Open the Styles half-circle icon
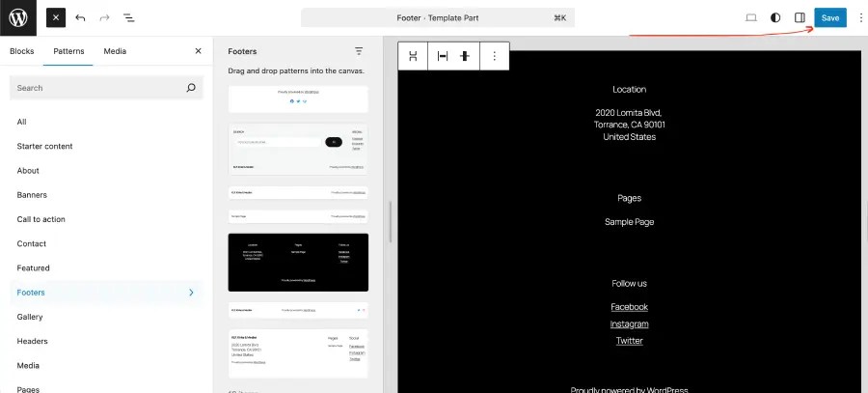Viewport: 868px width, 393px height. click(x=775, y=17)
